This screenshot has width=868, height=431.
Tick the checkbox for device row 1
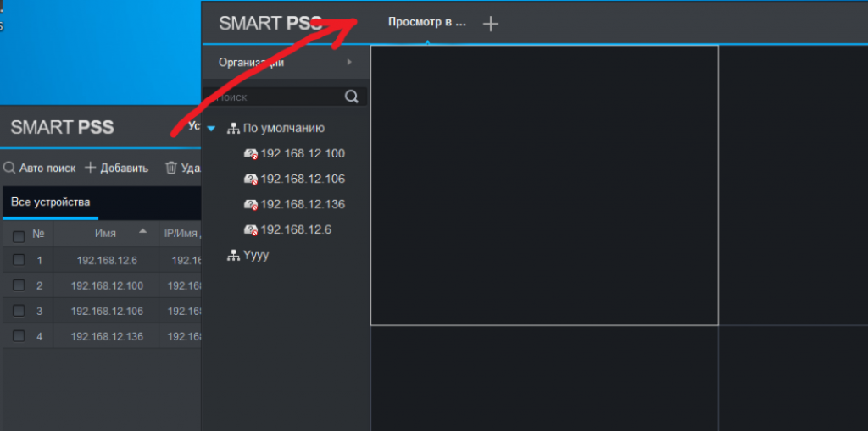point(19,261)
